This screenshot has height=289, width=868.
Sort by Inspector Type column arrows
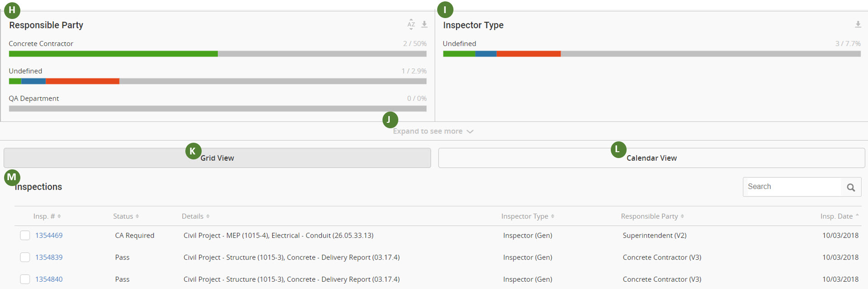pyautogui.click(x=552, y=216)
